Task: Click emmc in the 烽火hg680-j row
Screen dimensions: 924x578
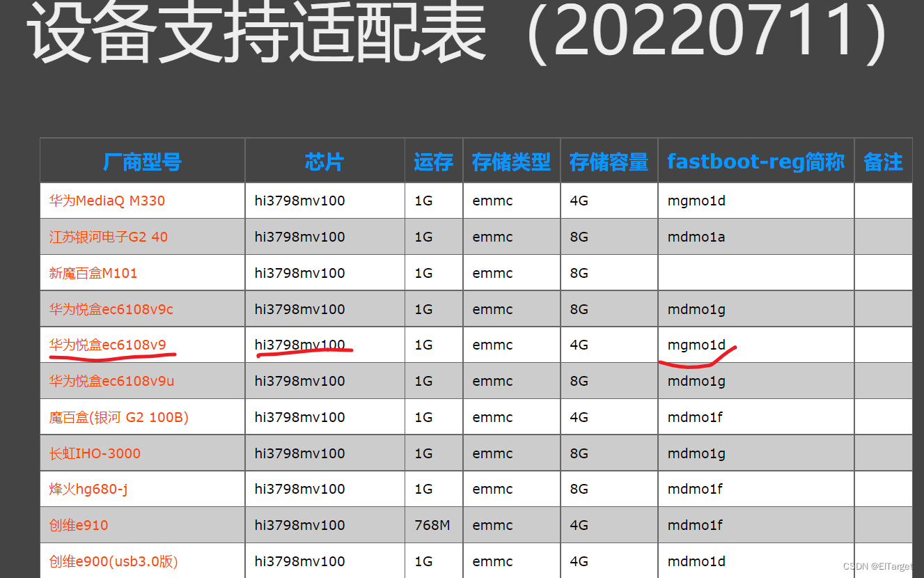Action: pos(492,489)
